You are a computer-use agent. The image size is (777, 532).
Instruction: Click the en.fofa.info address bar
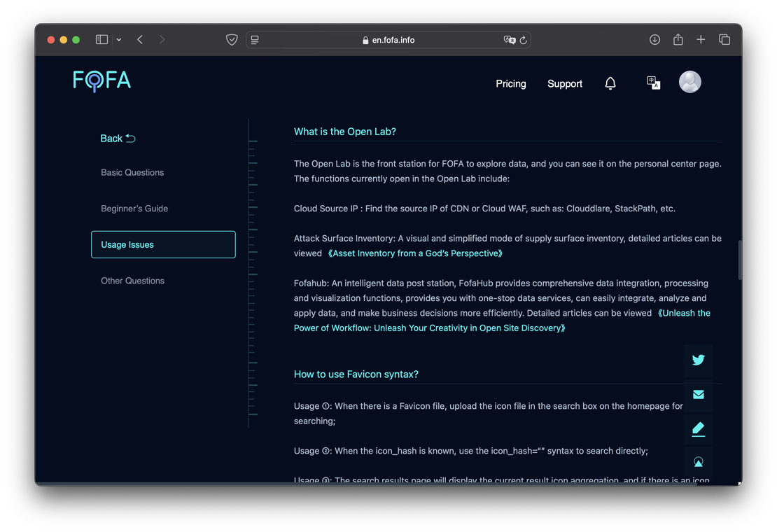392,40
